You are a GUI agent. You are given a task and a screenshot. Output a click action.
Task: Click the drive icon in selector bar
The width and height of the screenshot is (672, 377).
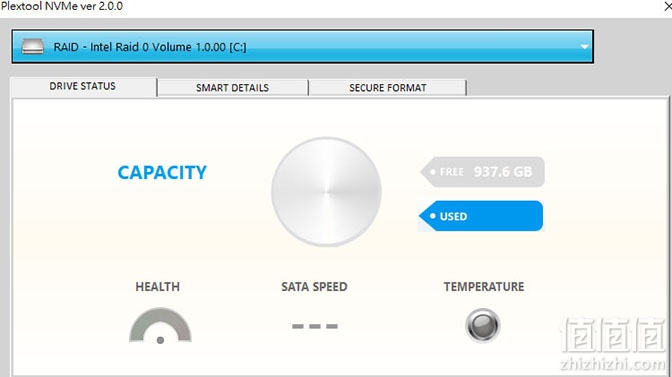(x=33, y=46)
